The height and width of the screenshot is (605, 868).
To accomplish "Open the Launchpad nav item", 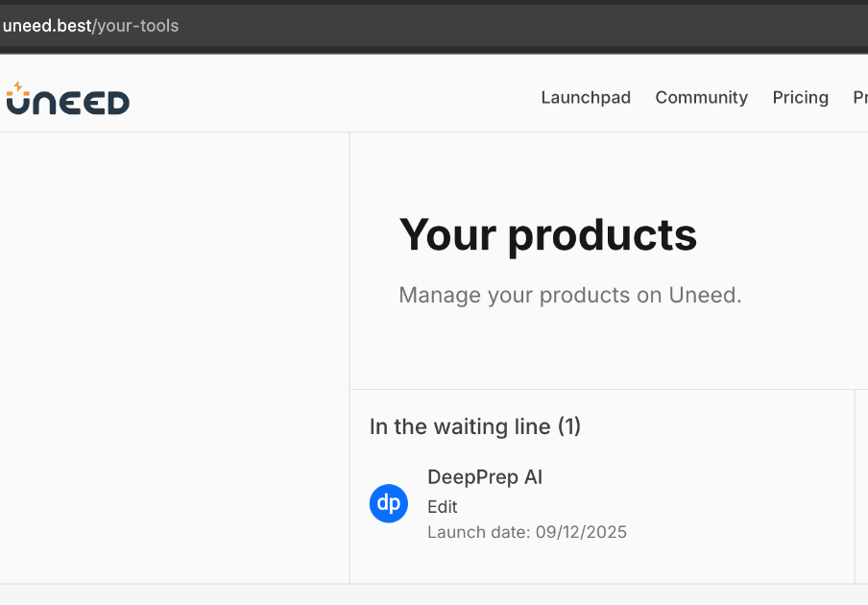I will point(586,98).
